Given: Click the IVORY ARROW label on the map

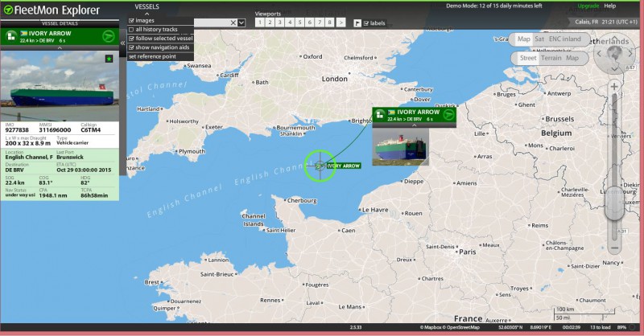Looking at the screenshot, I should pyautogui.click(x=344, y=166).
